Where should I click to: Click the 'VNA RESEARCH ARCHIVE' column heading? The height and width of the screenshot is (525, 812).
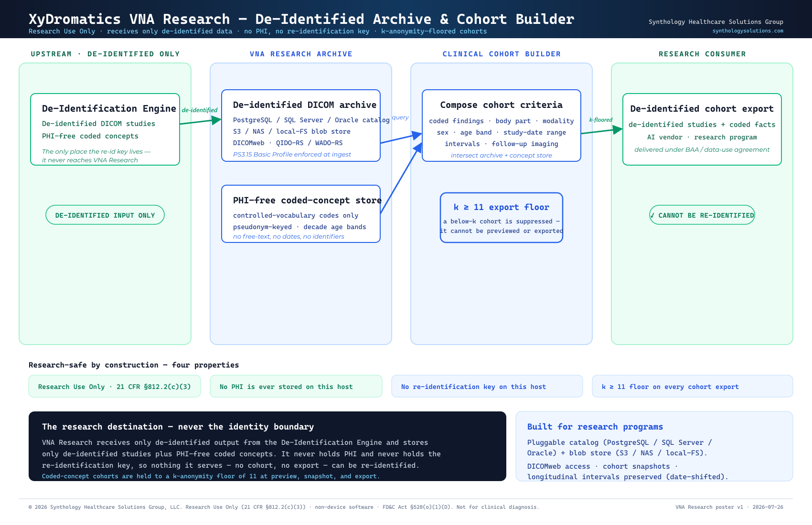(x=301, y=54)
